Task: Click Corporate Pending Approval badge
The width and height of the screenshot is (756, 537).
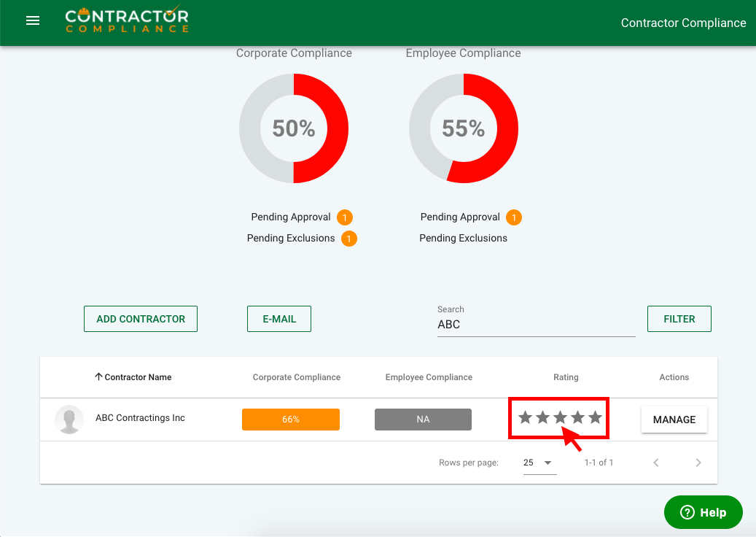Action: (345, 217)
